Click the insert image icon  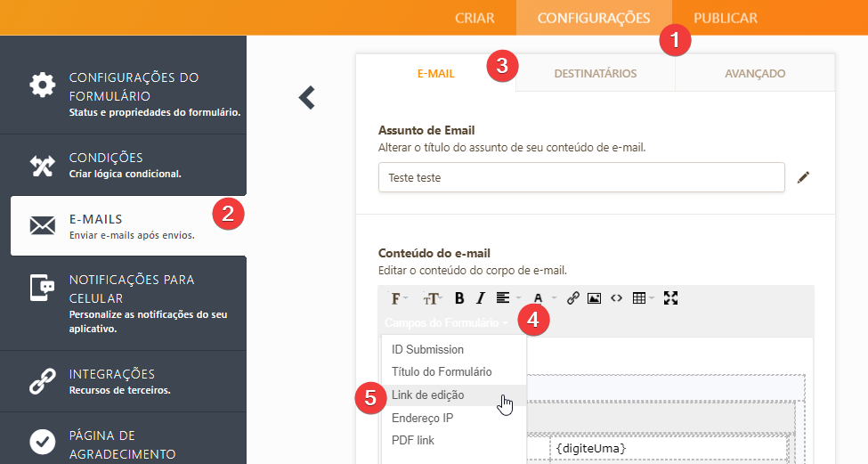tap(594, 298)
